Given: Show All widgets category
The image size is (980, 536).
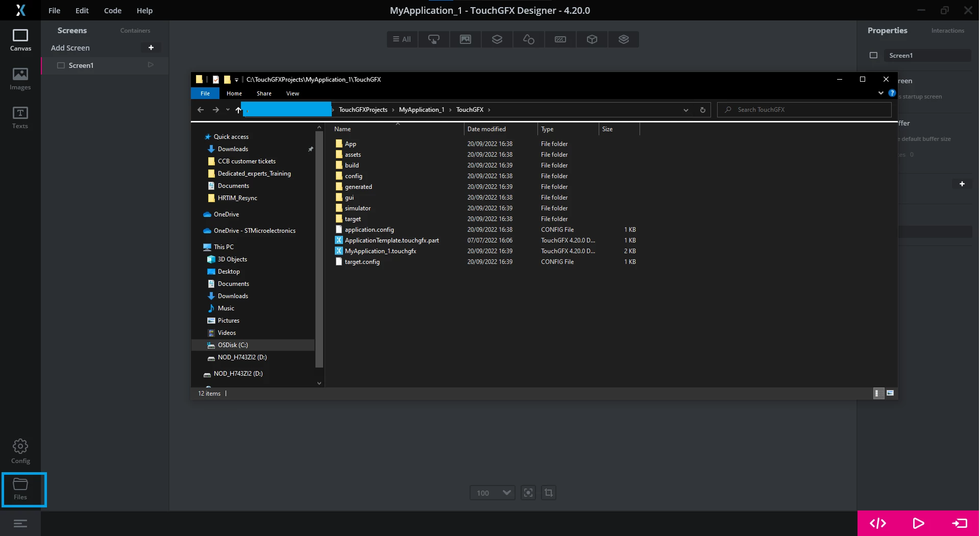Looking at the screenshot, I should [402, 39].
